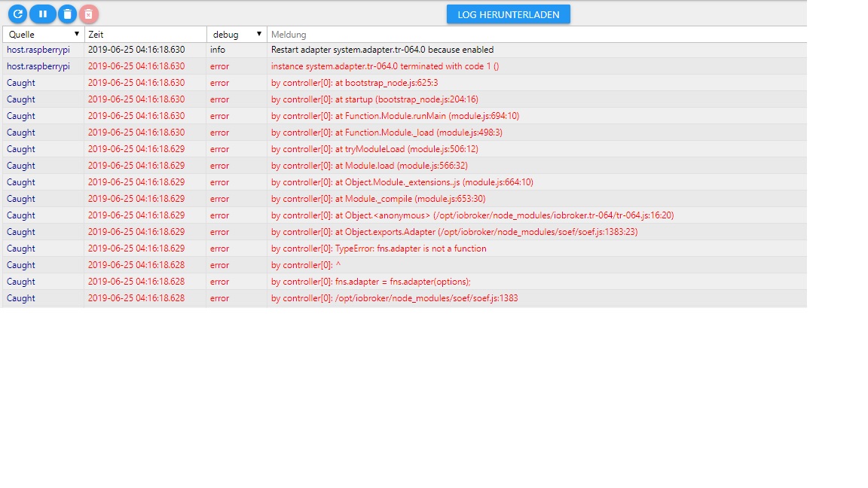Viewport: 868px width, 488px height.
Task: Open the Quelle source filter dropdown
Action: tap(44, 35)
